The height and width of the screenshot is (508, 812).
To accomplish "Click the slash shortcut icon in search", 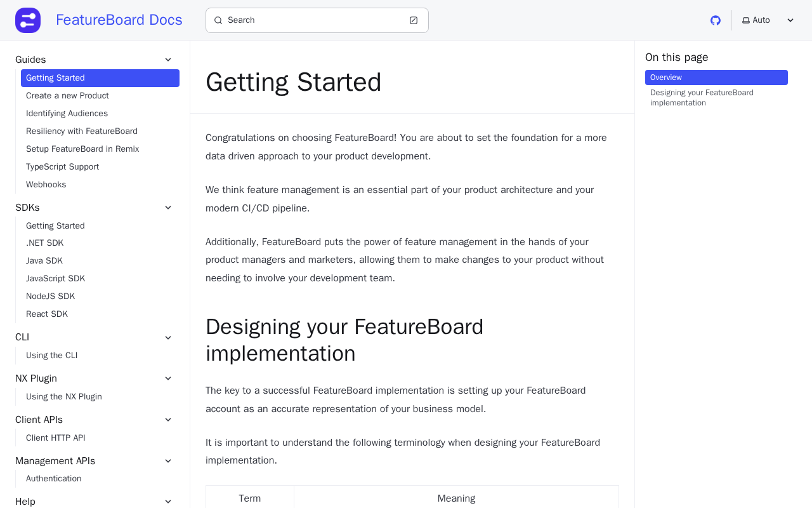I will [414, 20].
